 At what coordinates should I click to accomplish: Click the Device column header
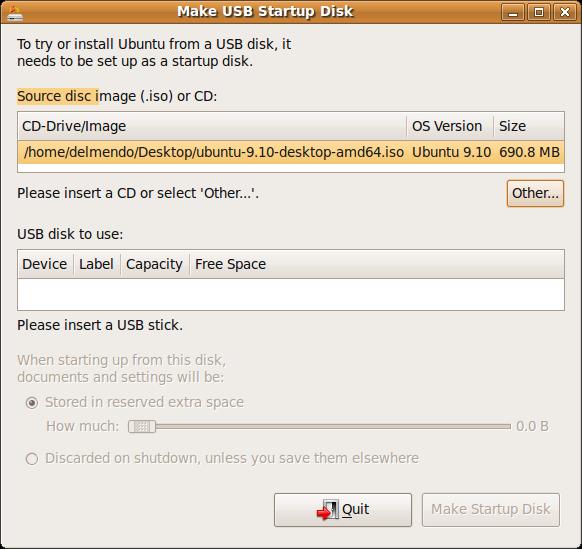tap(45, 264)
